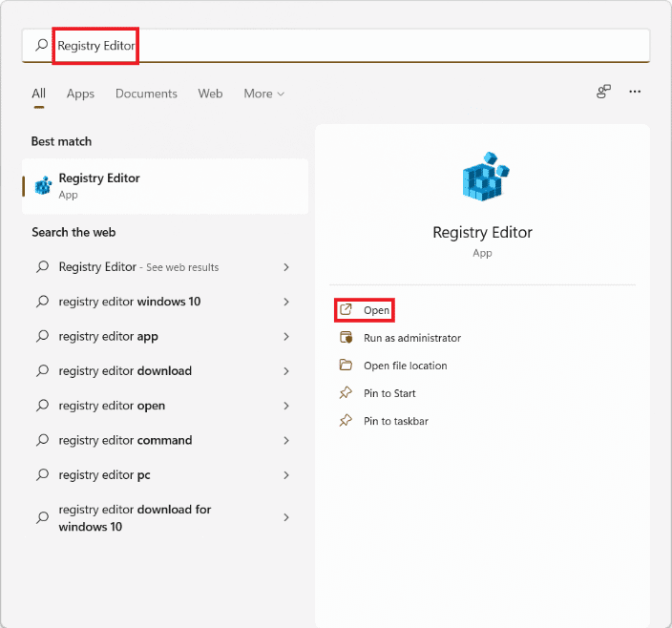Open 'registry editor windows 10' web suggestion

165,302
